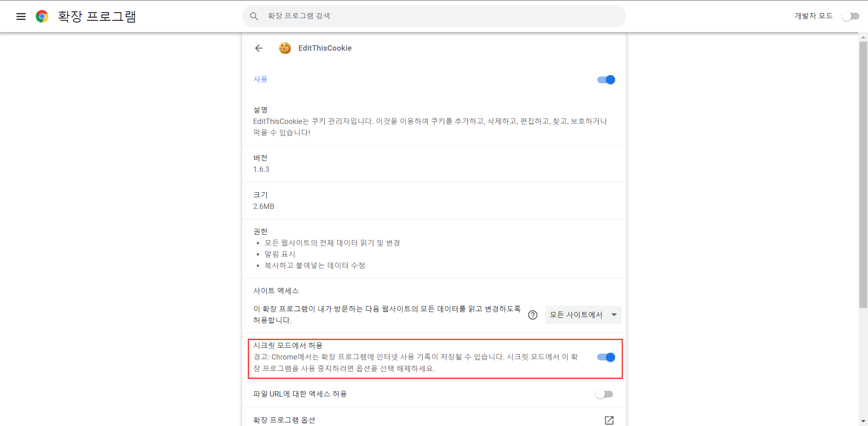Click permission 복사하고 붙여넣는 데이터 수정

coord(315,265)
